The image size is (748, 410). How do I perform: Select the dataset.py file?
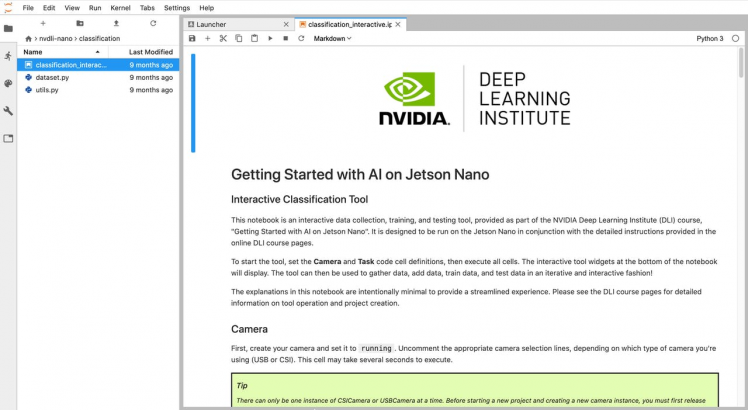[98, 77]
